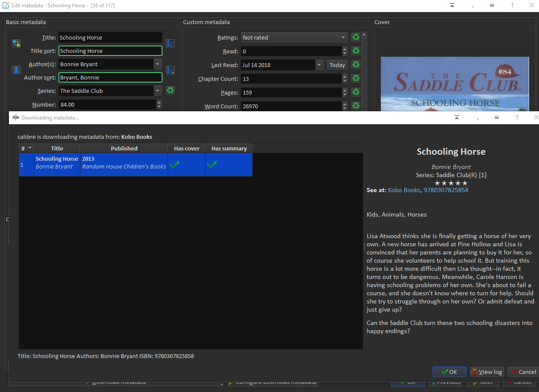This screenshot has width=539, height=392.
Task: Swap author and title icon
Action: [x=16, y=43]
